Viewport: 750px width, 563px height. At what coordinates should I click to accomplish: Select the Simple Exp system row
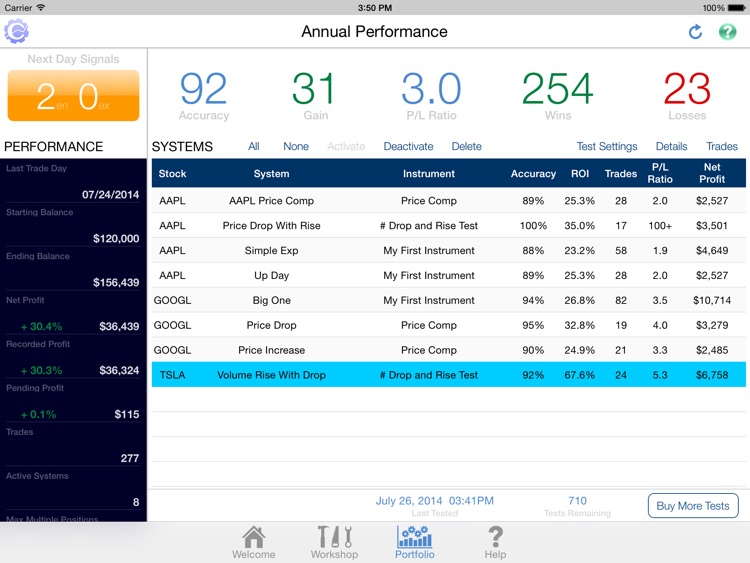click(449, 250)
